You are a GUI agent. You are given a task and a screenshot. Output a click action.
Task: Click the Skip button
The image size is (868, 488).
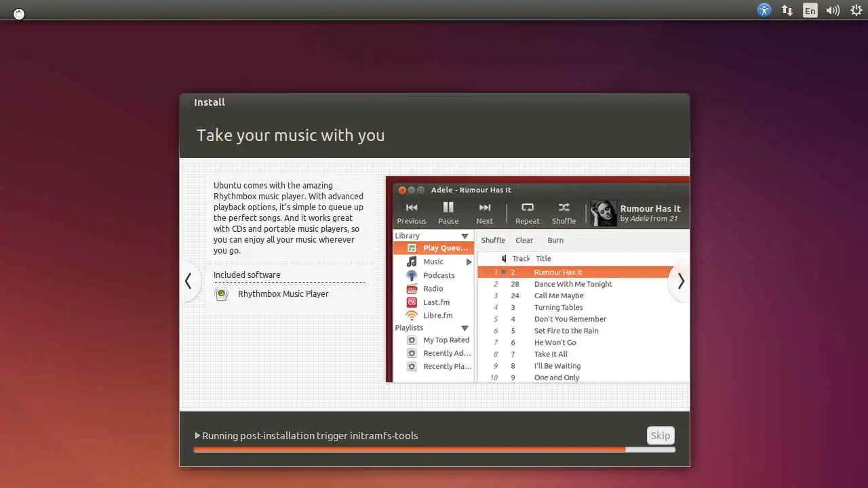660,436
